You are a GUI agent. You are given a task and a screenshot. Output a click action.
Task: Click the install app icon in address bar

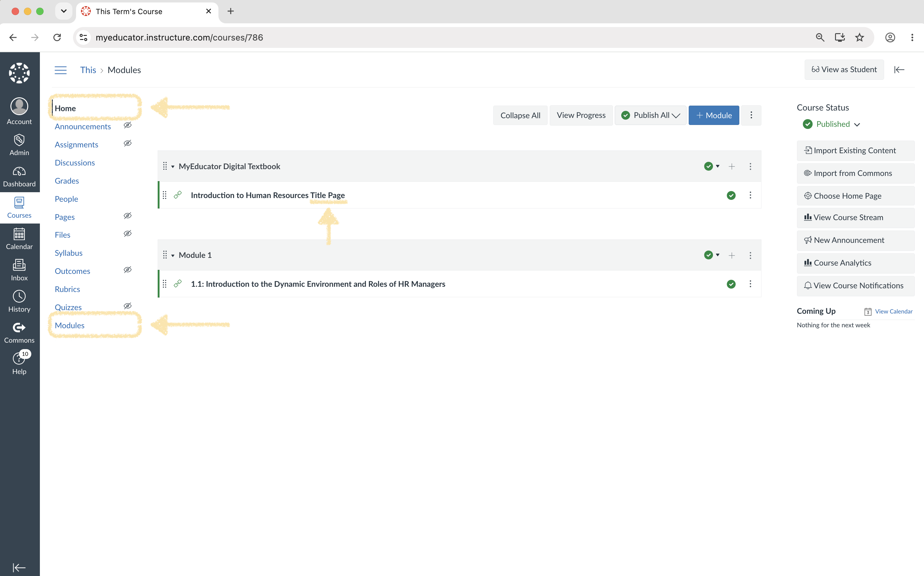pyautogui.click(x=840, y=37)
